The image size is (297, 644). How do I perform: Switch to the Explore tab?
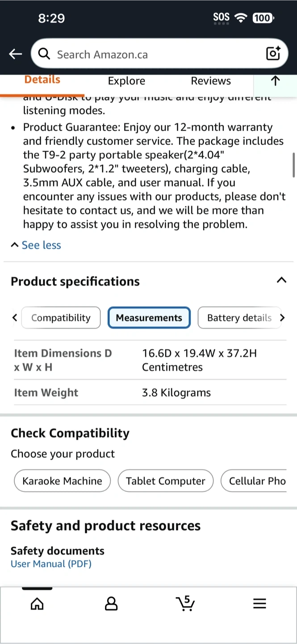point(126,81)
